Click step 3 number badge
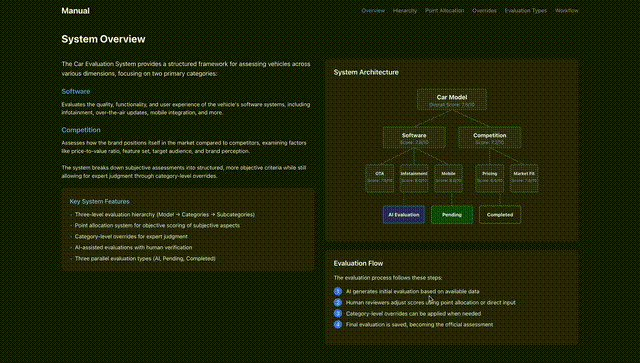This screenshot has height=363, width=640. click(x=338, y=314)
